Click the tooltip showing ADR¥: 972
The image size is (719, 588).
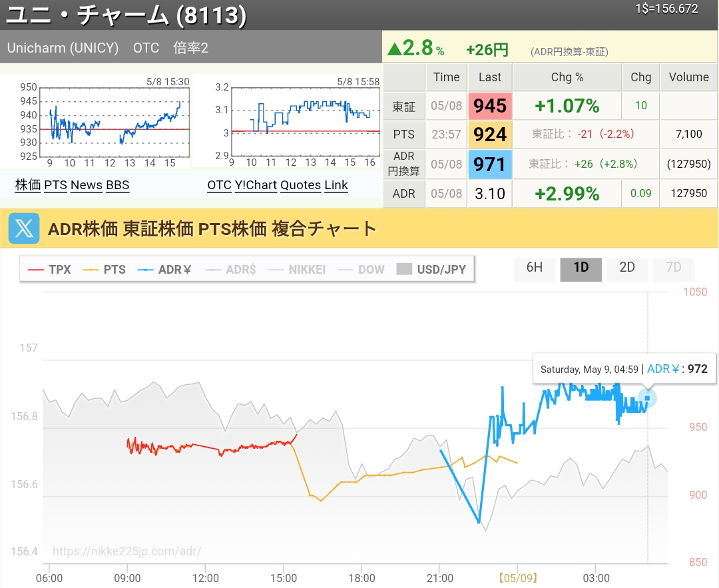(624, 369)
